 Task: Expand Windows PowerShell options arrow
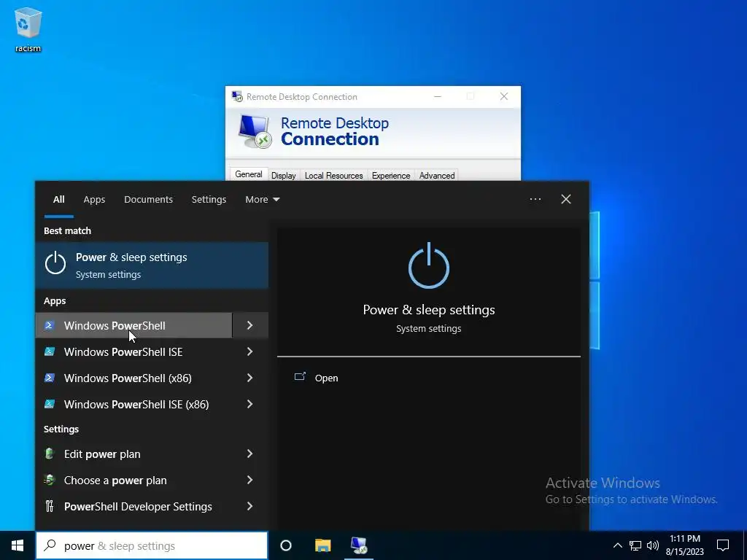point(250,326)
